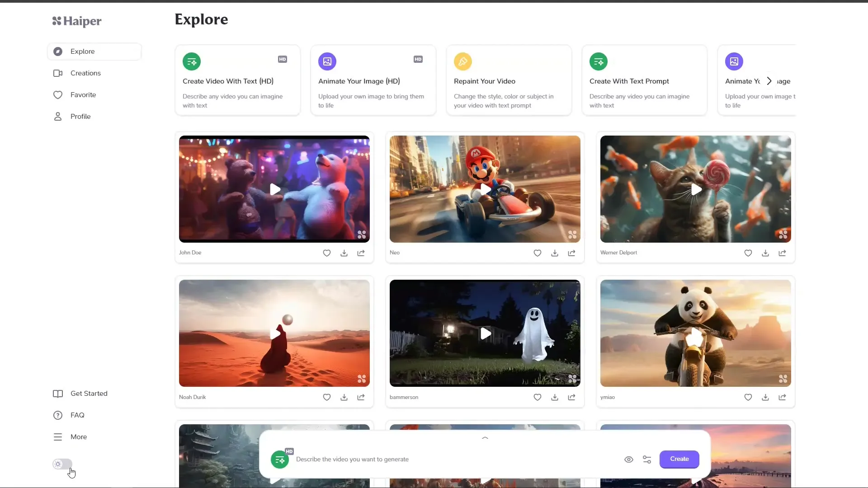Click the More menu icon

pos(58,437)
